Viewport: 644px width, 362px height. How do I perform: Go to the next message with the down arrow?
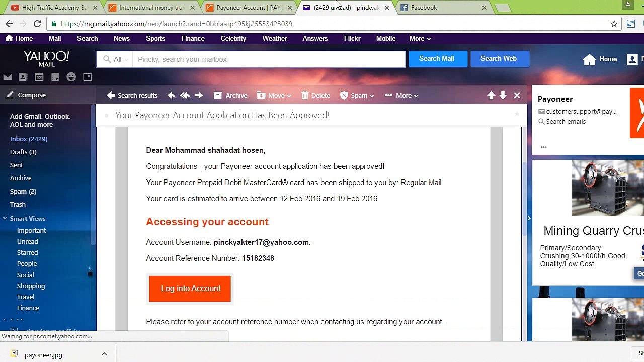click(x=503, y=95)
